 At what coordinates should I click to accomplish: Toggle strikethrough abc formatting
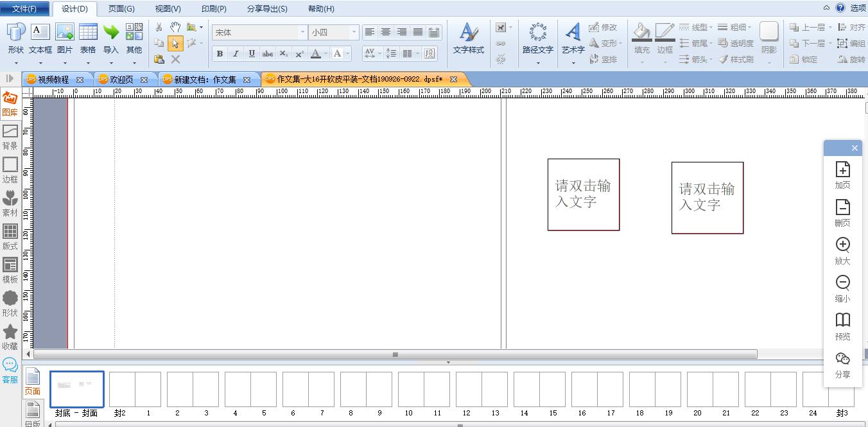(x=268, y=54)
